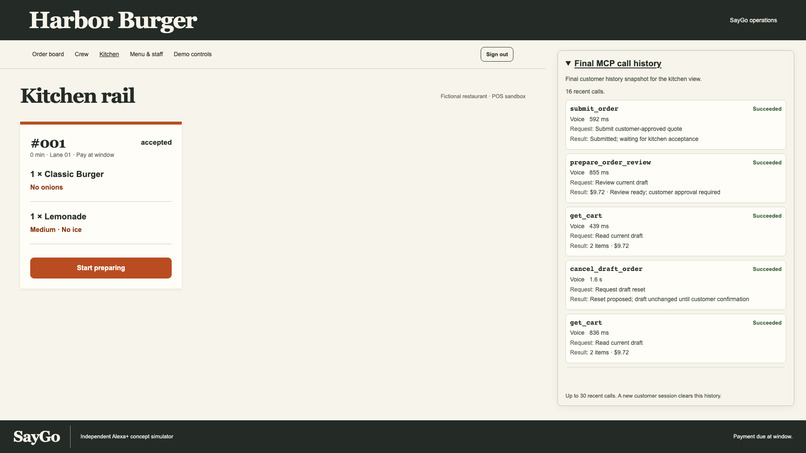Click Up to 30 recent calls note
The height and width of the screenshot is (453, 806).
[643, 396]
